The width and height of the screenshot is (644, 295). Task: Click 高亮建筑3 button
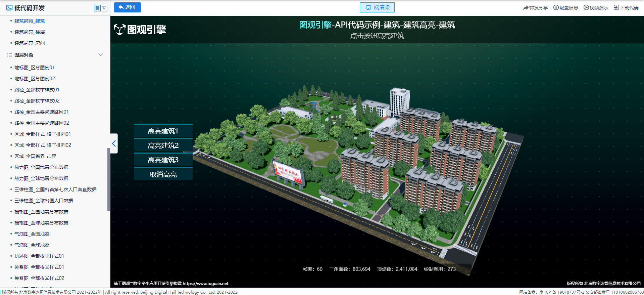coord(163,160)
